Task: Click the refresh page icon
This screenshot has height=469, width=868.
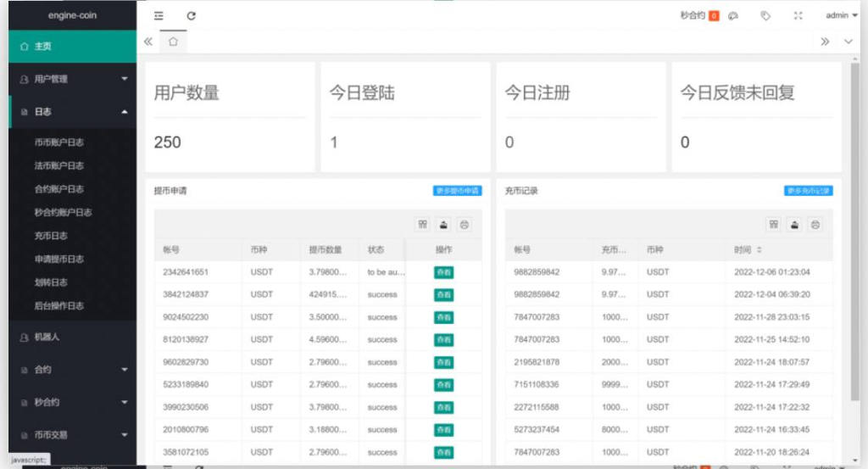Action: pos(191,15)
